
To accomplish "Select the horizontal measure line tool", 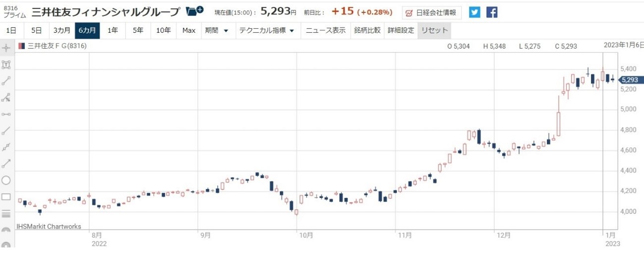I will coord(6,114).
